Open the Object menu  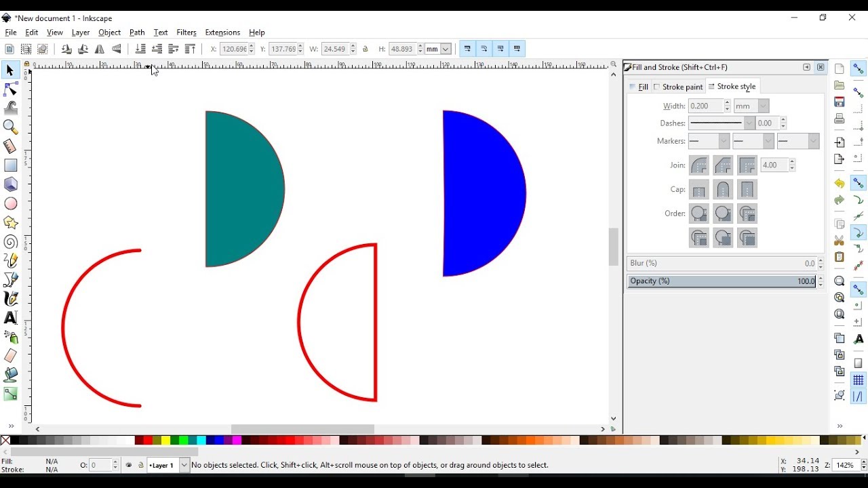(x=110, y=33)
